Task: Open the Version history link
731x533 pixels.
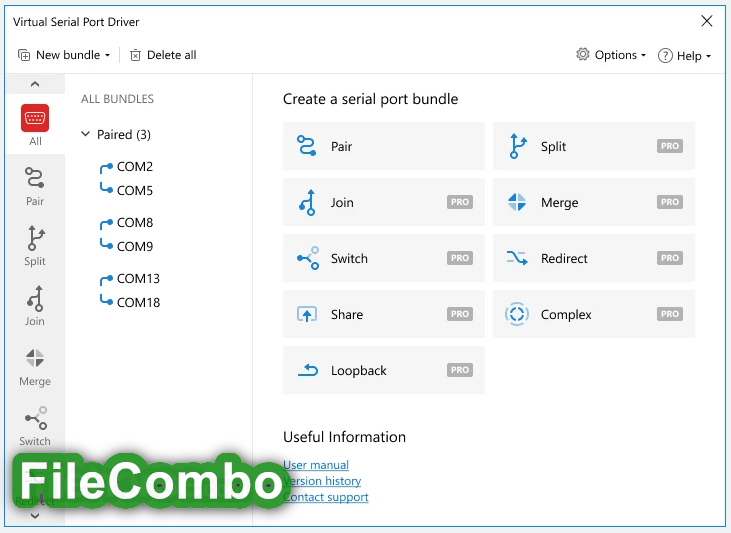Action: (322, 481)
